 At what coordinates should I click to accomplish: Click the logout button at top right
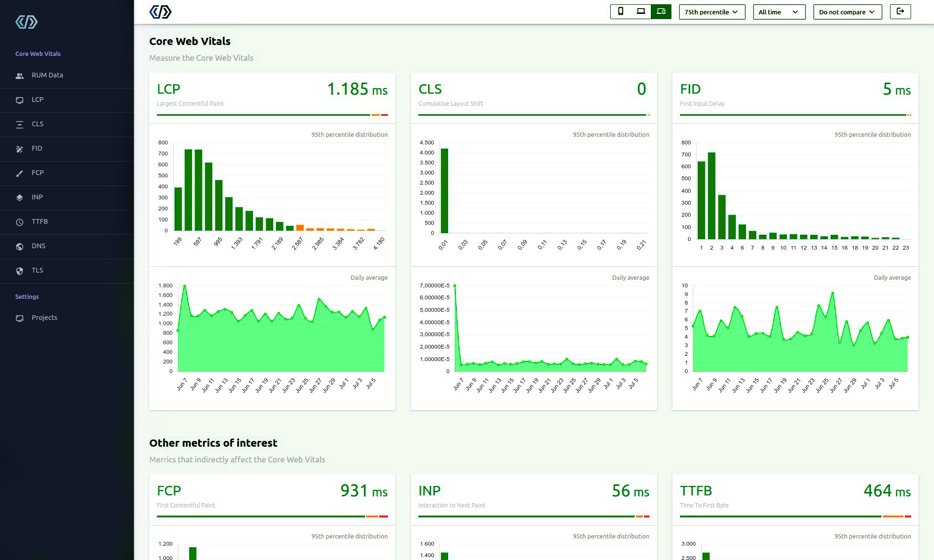[900, 11]
